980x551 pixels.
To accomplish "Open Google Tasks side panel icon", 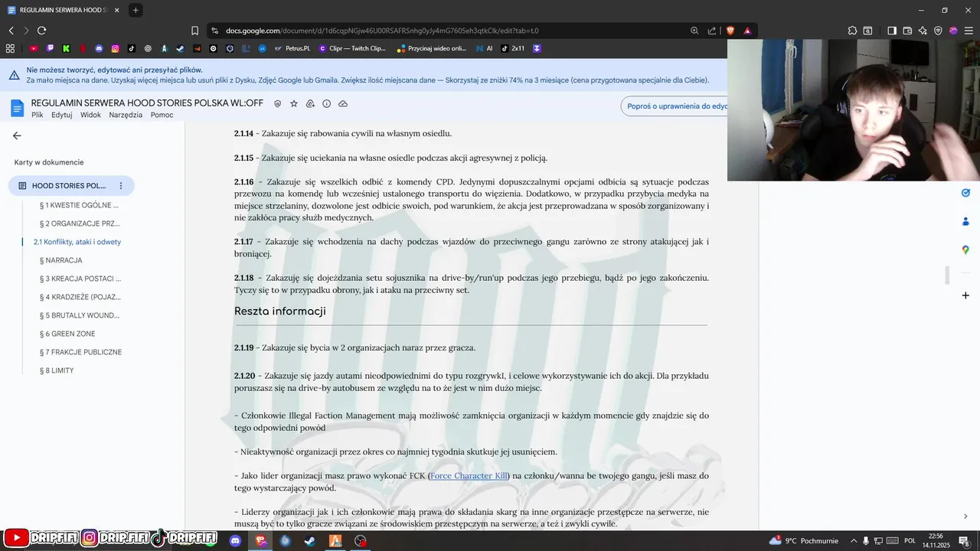I will [x=965, y=193].
